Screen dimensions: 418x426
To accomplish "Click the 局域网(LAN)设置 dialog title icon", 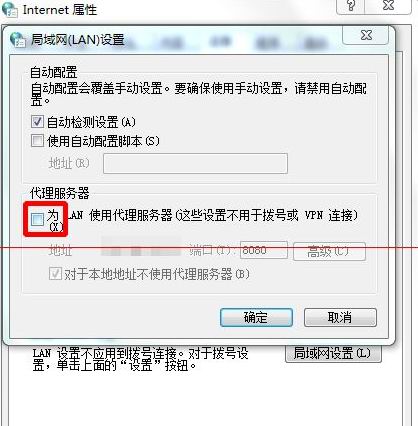I will coord(18,40).
